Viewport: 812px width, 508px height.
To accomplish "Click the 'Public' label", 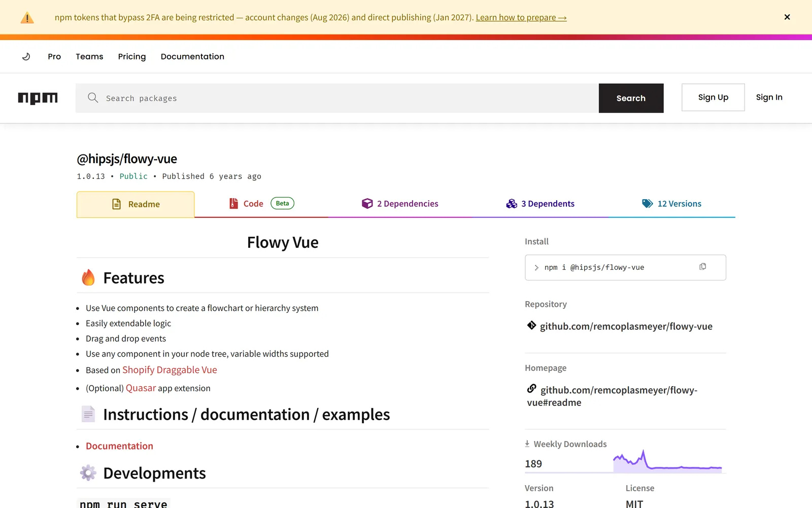I will tap(133, 176).
